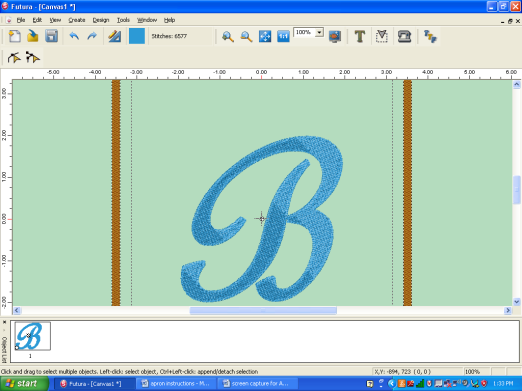Redo the last action
Image resolution: width=522 pixels, height=391 pixels.
pos(92,36)
